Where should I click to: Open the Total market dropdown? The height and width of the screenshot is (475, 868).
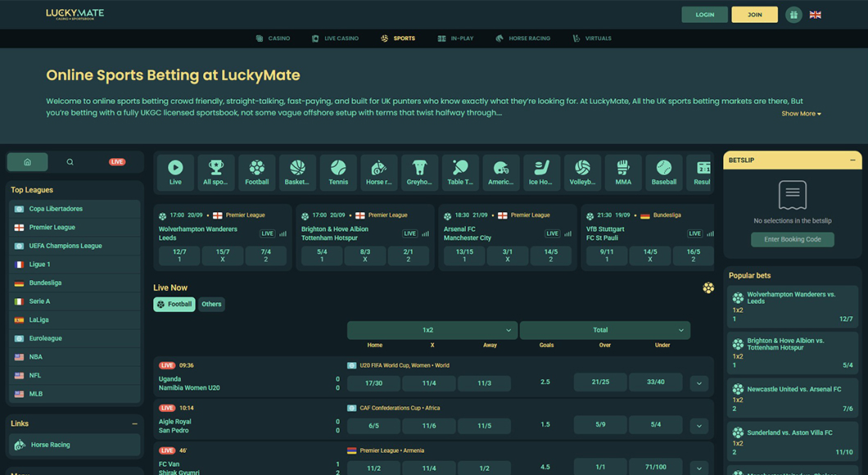tap(604, 330)
